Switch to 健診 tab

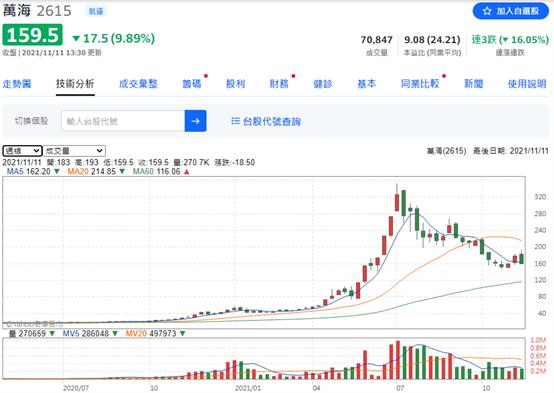tap(323, 84)
